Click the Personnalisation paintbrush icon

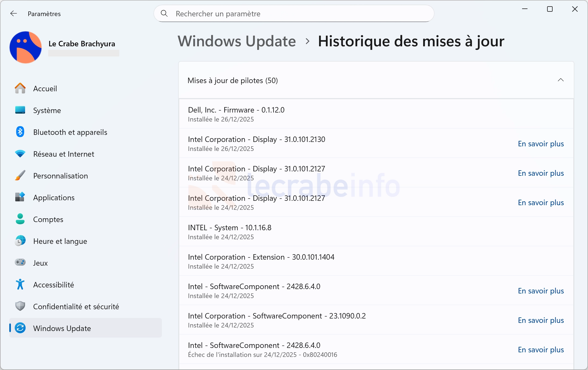(20, 176)
